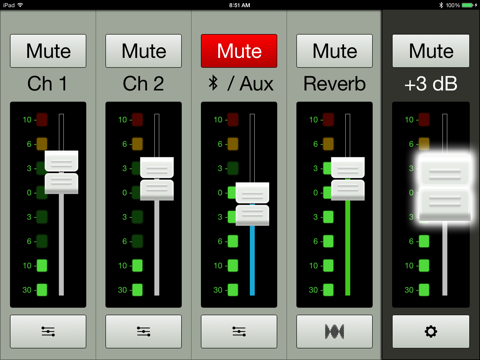The height and width of the screenshot is (360, 480).
Task: Select Ch 2 upper fader handle
Action: (157, 167)
